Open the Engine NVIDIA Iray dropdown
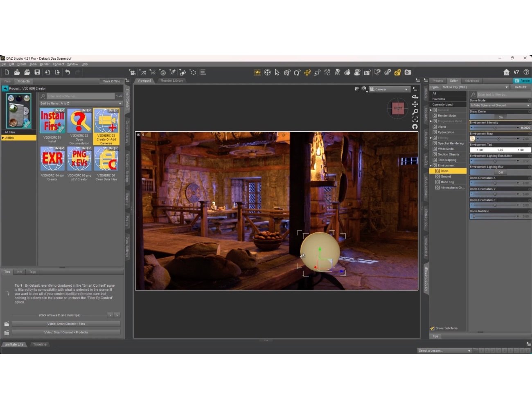532x409 pixels. [474, 87]
